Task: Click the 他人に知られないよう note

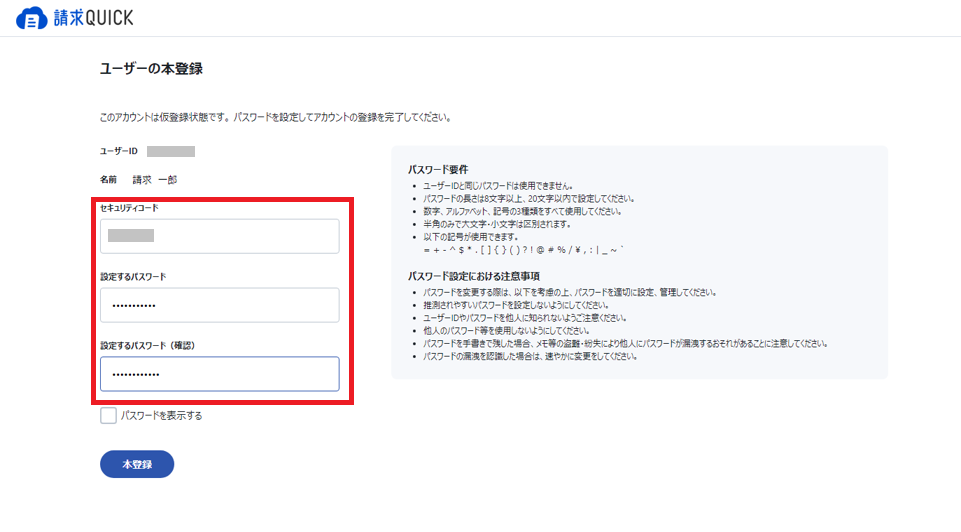Action: [x=525, y=318]
